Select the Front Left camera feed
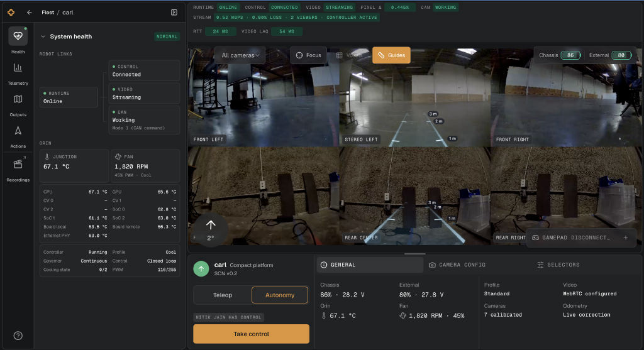This screenshot has width=644, height=350. click(x=264, y=97)
